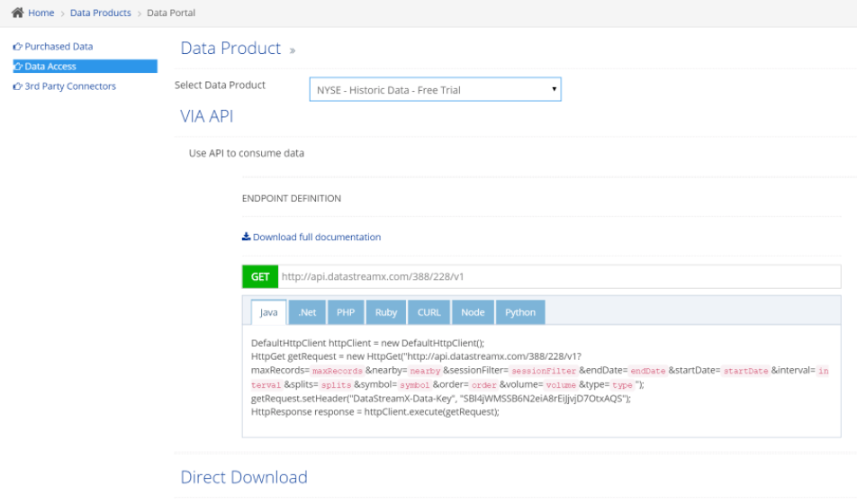Click the ENDPOINT DEFINITION label

click(x=292, y=198)
